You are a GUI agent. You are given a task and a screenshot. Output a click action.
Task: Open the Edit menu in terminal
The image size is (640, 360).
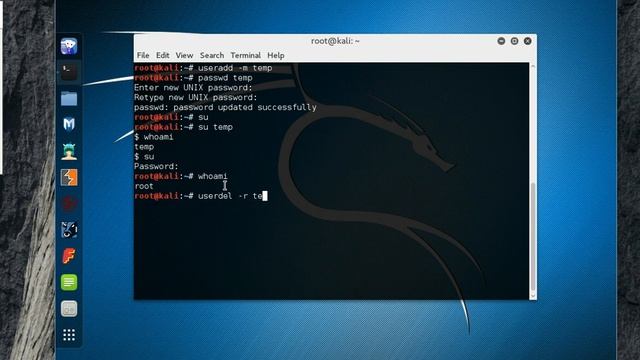(x=162, y=55)
